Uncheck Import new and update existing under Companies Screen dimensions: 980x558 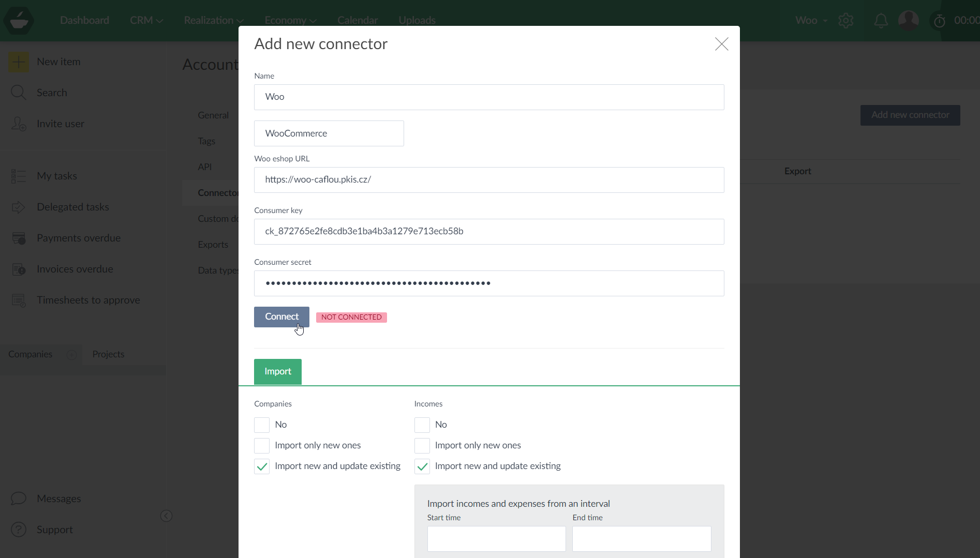(262, 466)
